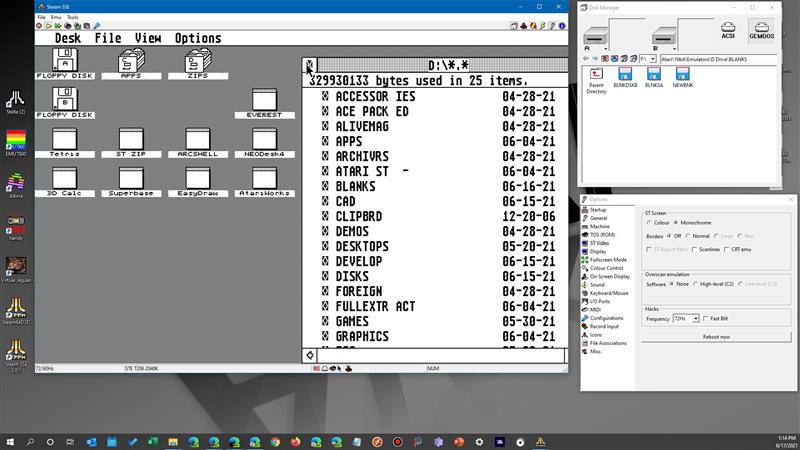The height and width of the screenshot is (450, 800).
Task: Open the Floppy Disk B desktop icon
Action: pyautogui.click(x=65, y=103)
